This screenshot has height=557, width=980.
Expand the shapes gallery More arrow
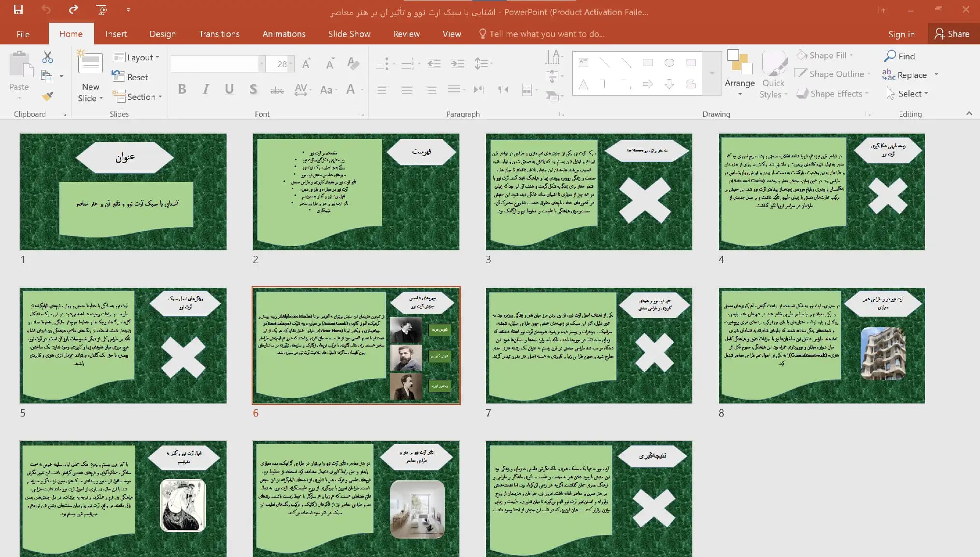pos(712,73)
